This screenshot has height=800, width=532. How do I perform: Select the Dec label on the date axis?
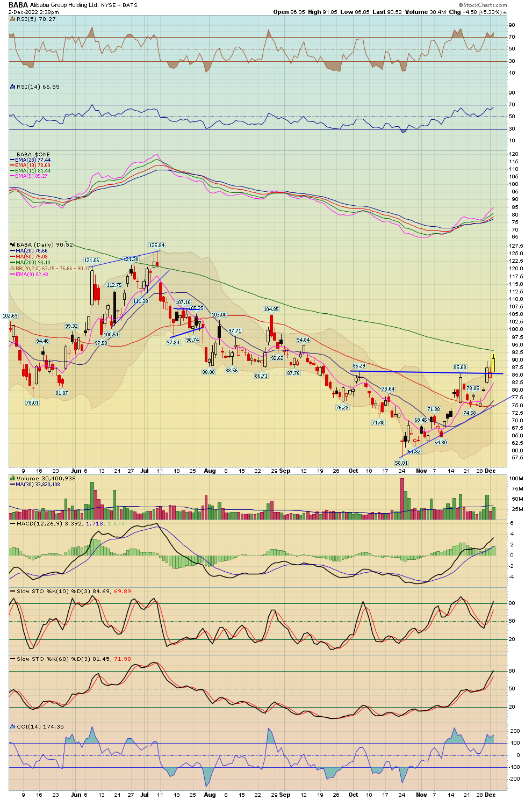point(491,471)
